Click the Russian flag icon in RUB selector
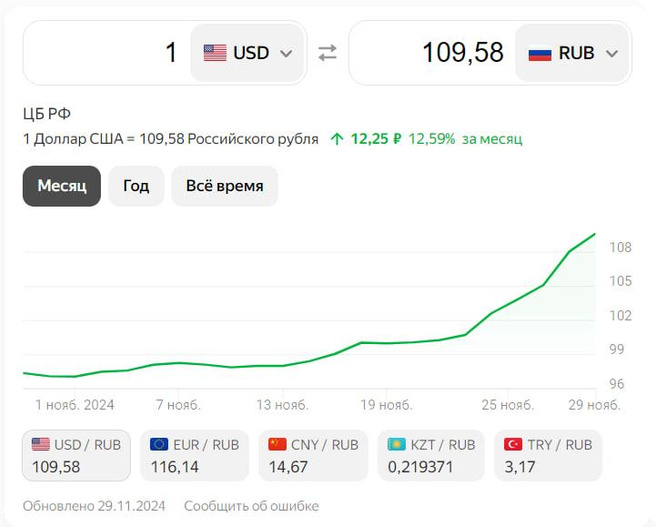This screenshot has height=527, width=656. (x=540, y=53)
